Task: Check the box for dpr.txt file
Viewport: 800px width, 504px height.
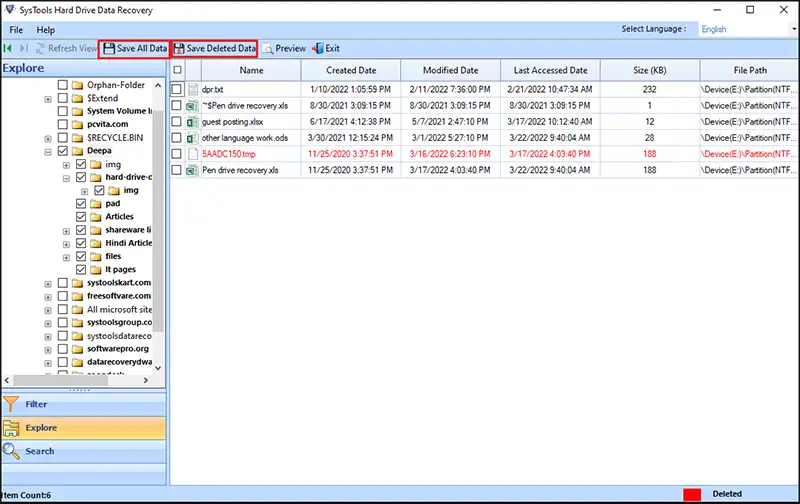Action: point(177,90)
